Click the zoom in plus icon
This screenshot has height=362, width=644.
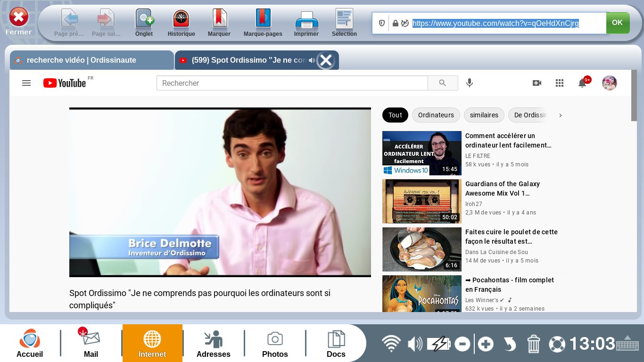tap(486, 344)
